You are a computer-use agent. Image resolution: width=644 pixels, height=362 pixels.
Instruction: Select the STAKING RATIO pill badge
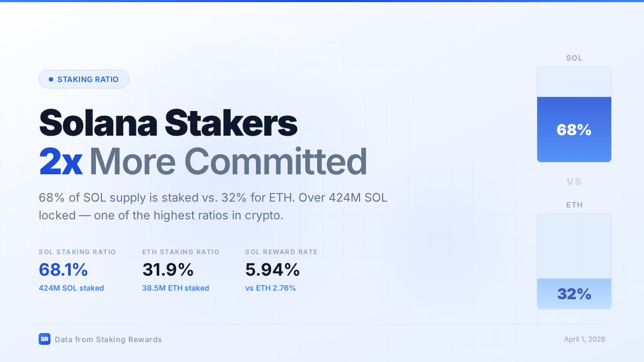pyautogui.click(x=84, y=79)
